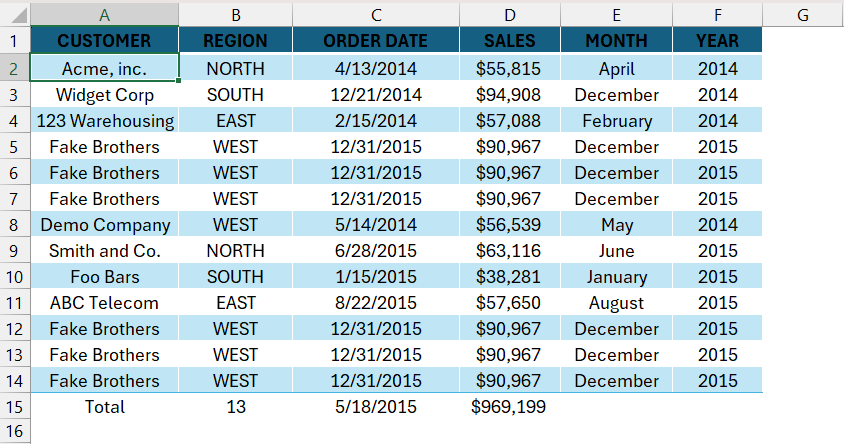Select column G header
The height and width of the screenshot is (444, 844).
tap(803, 15)
